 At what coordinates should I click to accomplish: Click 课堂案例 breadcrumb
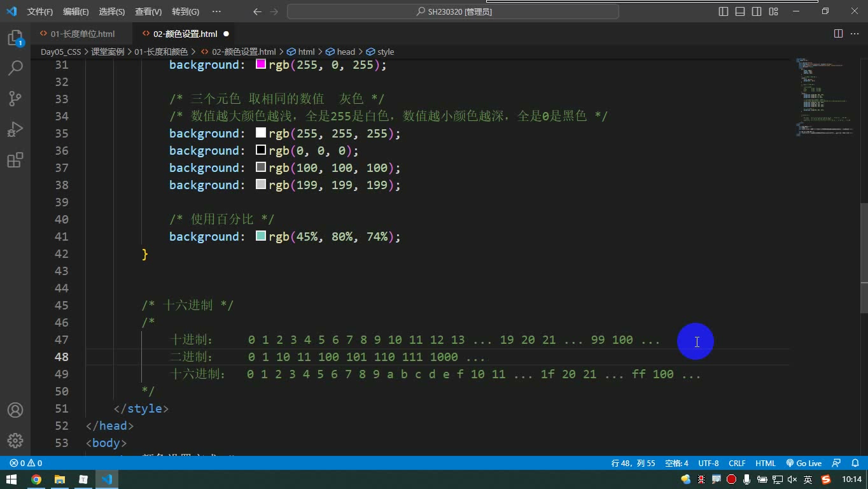(108, 52)
